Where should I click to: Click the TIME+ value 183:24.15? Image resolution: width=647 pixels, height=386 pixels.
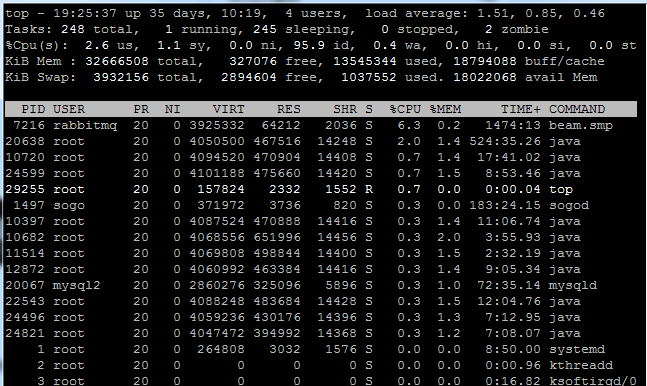(x=505, y=205)
